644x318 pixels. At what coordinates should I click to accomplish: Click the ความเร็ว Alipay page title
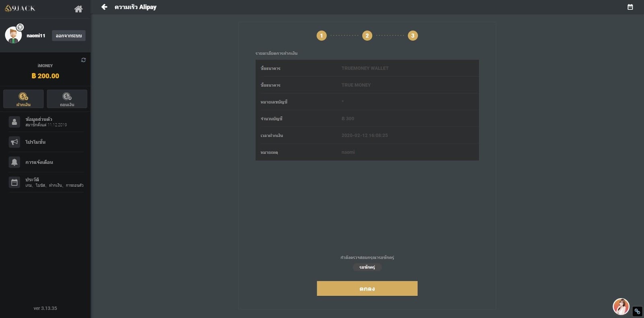136,7
